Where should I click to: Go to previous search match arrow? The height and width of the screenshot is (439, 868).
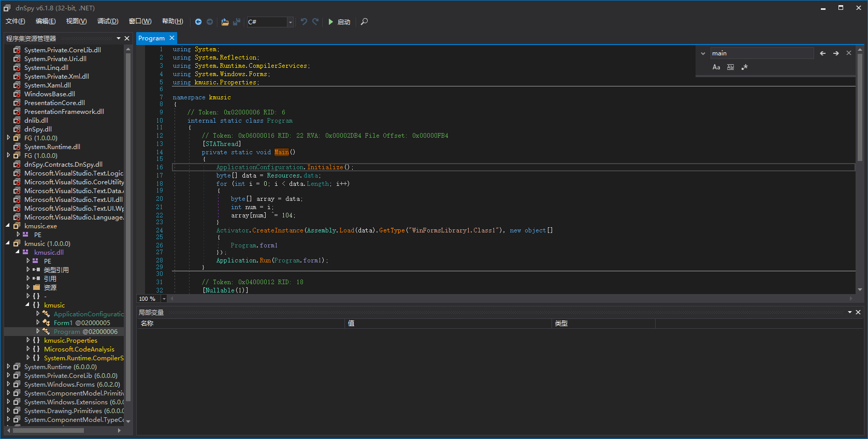[822, 53]
